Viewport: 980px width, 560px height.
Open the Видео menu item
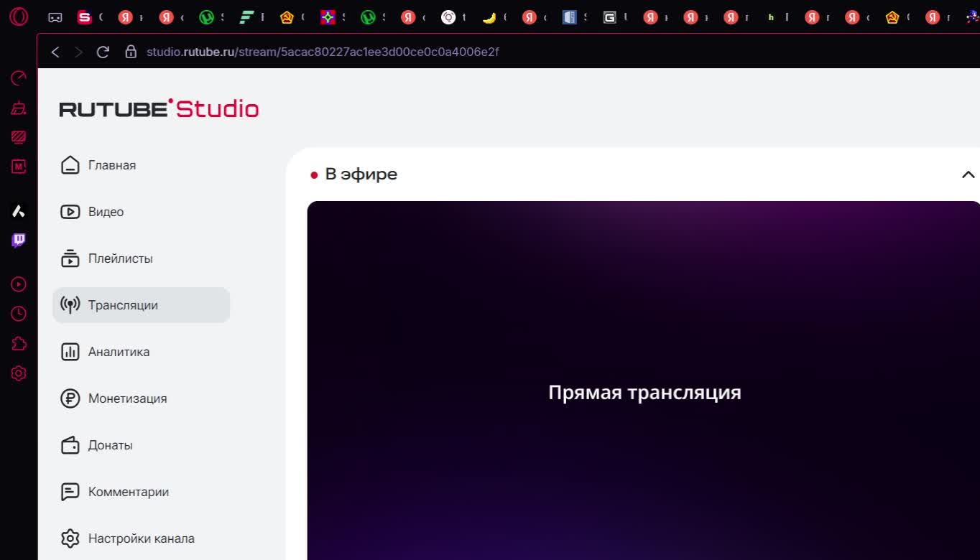pyautogui.click(x=141, y=212)
